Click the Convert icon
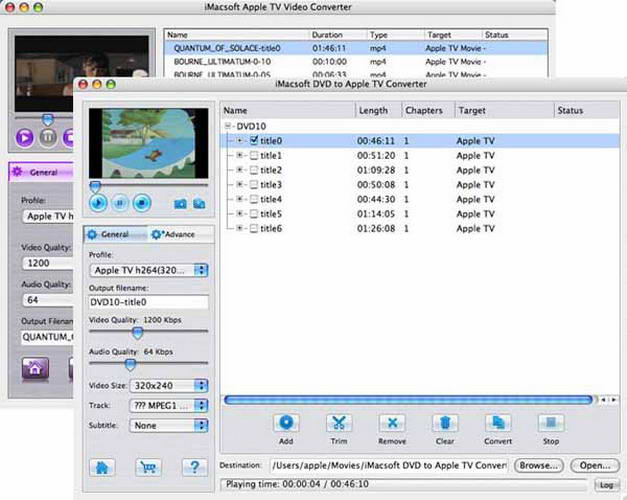The image size is (627, 500). coord(498,422)
